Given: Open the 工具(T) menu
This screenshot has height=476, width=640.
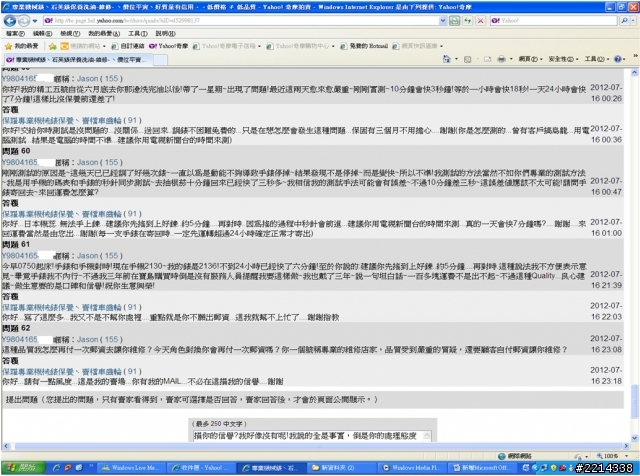Looking at the screenshot, I should pos(138,33).
